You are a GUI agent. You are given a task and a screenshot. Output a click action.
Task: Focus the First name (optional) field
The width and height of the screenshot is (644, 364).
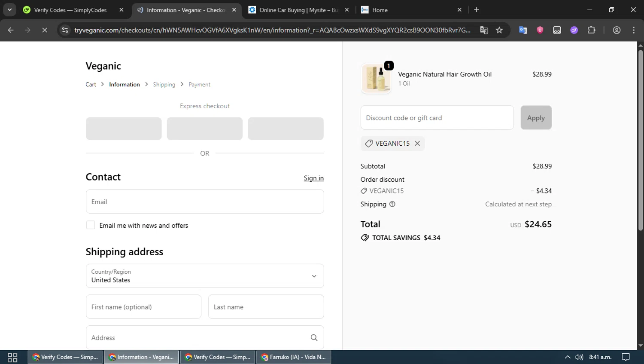(x=143, y=307)
